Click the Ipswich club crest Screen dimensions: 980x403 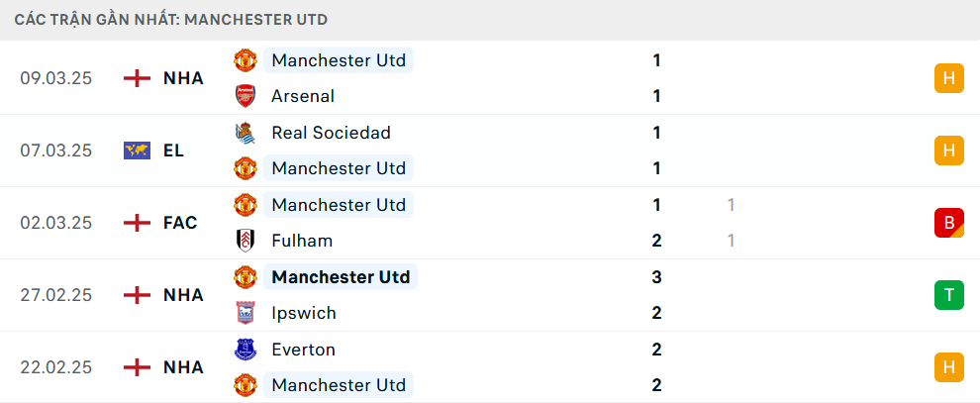[245, 313]
